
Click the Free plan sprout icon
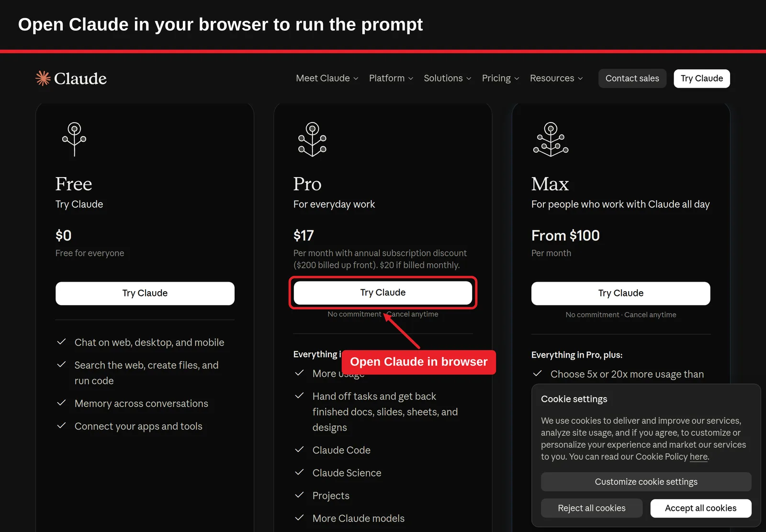tap(74, 139)
